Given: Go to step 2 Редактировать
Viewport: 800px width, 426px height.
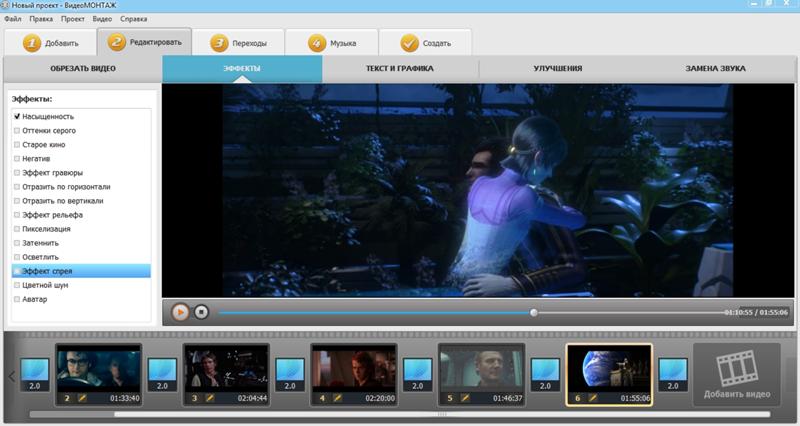Looking at the screenshot, I should tap(145, 42).
